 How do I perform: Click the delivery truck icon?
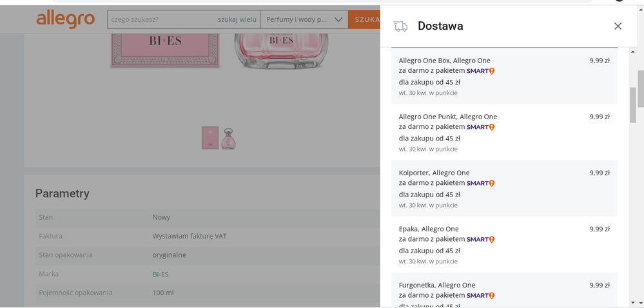400,26
